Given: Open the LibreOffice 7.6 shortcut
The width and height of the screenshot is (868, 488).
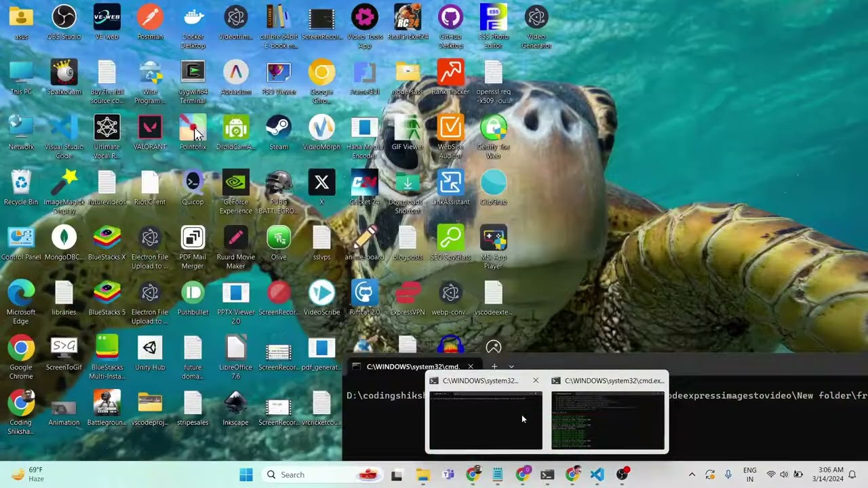Looking at the screenshot, I should [236, 357].
